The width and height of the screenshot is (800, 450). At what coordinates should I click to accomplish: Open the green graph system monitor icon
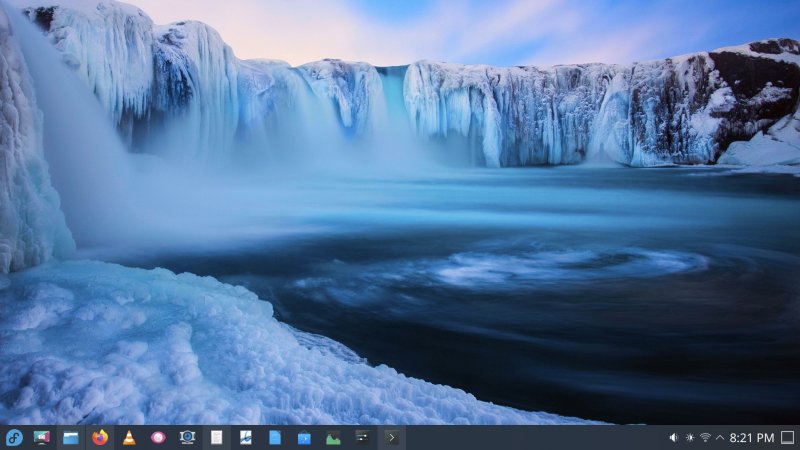click(x=333, y=438)
